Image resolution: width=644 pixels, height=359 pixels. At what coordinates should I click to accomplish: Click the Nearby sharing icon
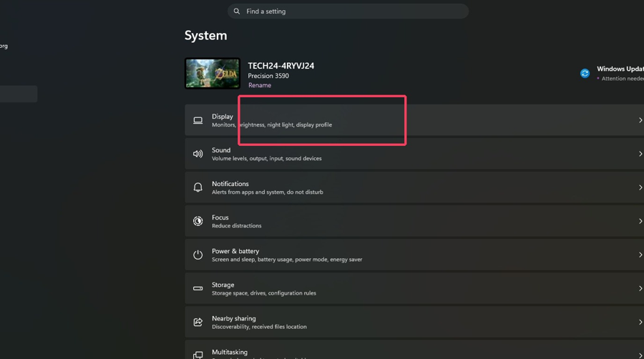tap(198, 322)
